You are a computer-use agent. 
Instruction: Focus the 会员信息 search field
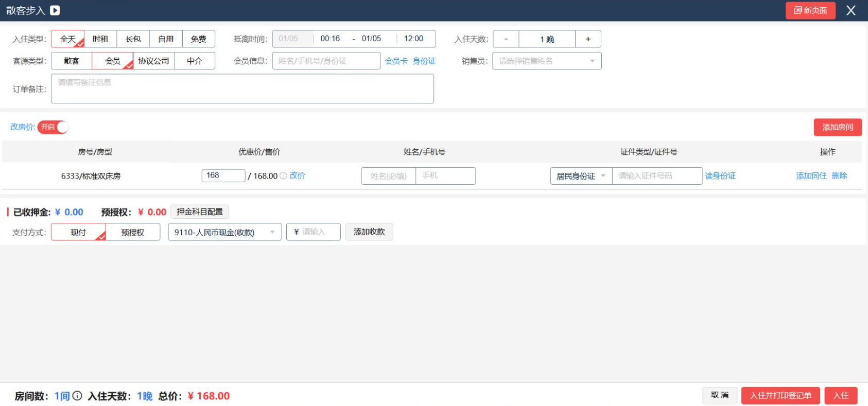326,61
